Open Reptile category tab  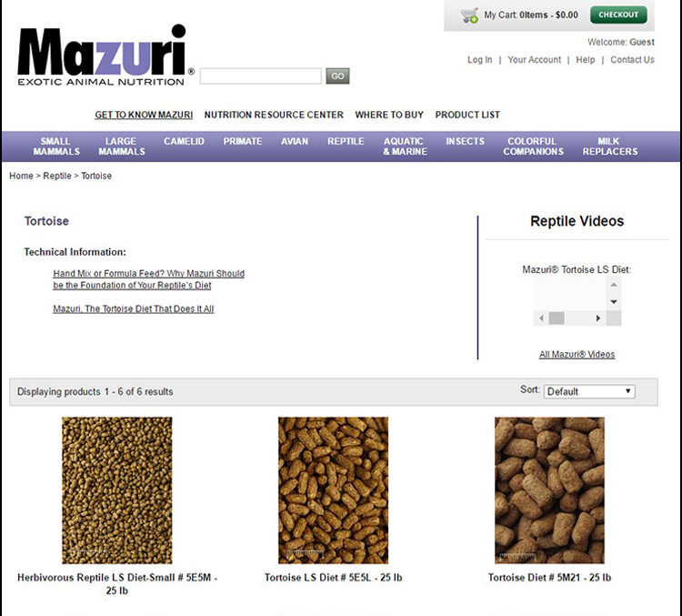point(346,141)
